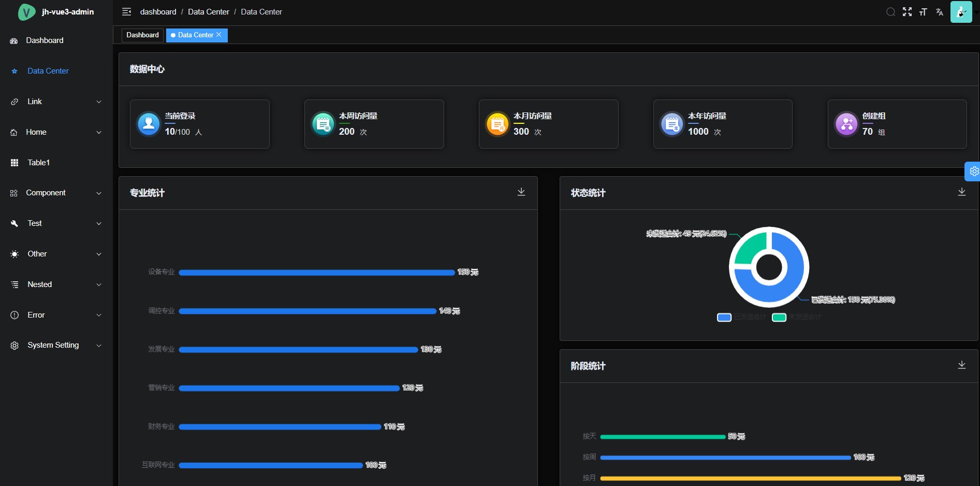Click the 创建组 value 70
Viewport: 980px width, 486px height.
[x=868, y=132]
